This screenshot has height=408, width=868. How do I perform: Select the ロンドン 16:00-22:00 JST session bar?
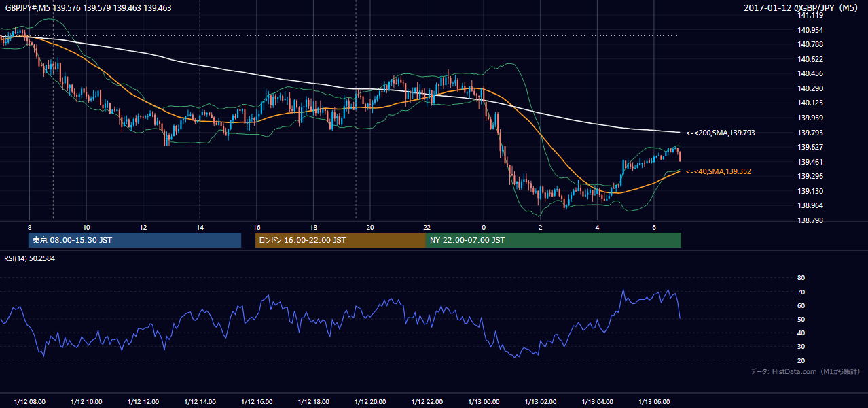[x=340, y=240]
